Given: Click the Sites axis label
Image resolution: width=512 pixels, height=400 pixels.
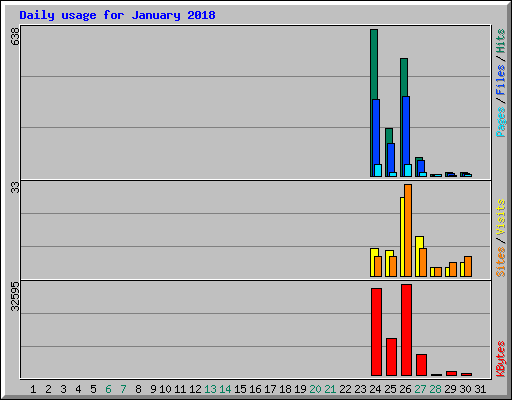Looking at the screenshot, I should click(x=501, y=262).
